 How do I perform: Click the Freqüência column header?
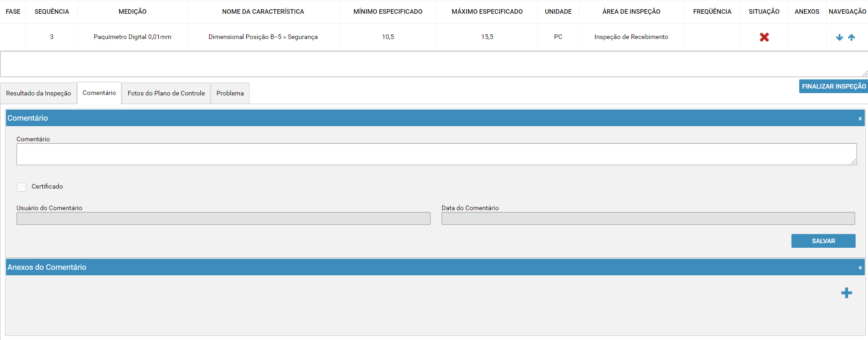point(712,11)
